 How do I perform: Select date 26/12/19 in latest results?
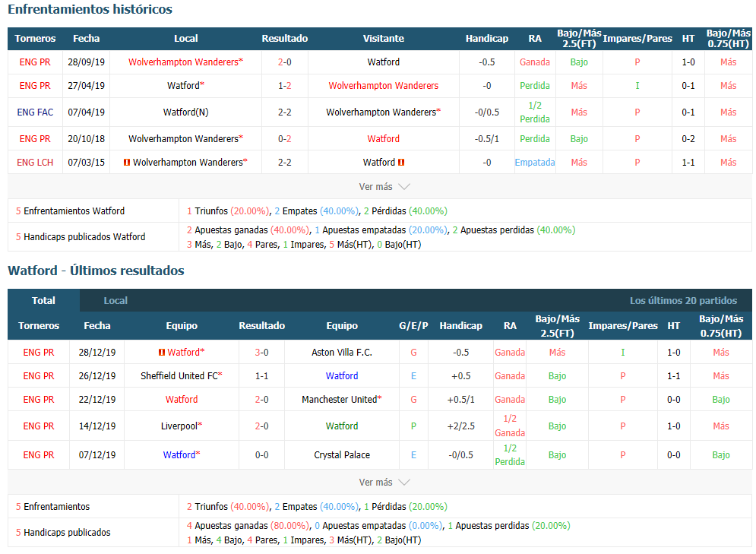[97, 375]
